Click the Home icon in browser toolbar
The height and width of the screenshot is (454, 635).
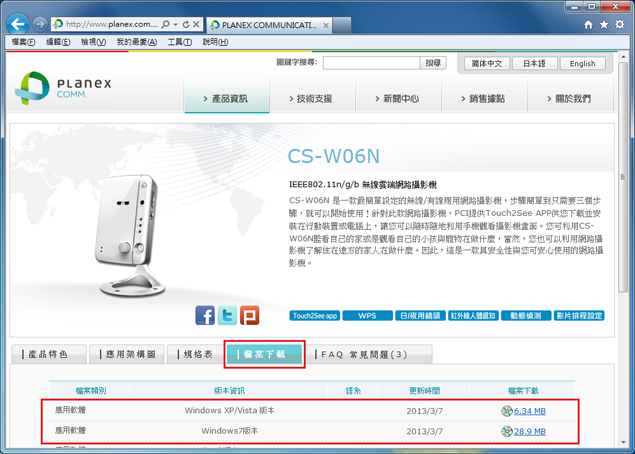pos(588,25)
